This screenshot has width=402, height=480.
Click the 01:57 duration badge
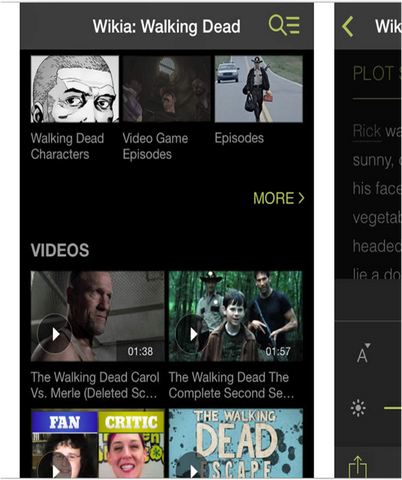278,351
